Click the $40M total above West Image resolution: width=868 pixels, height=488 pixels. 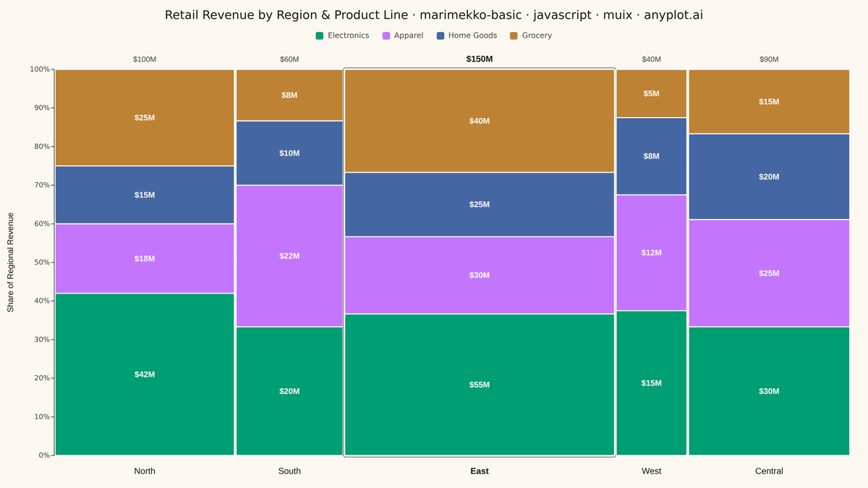pos(652,59)
